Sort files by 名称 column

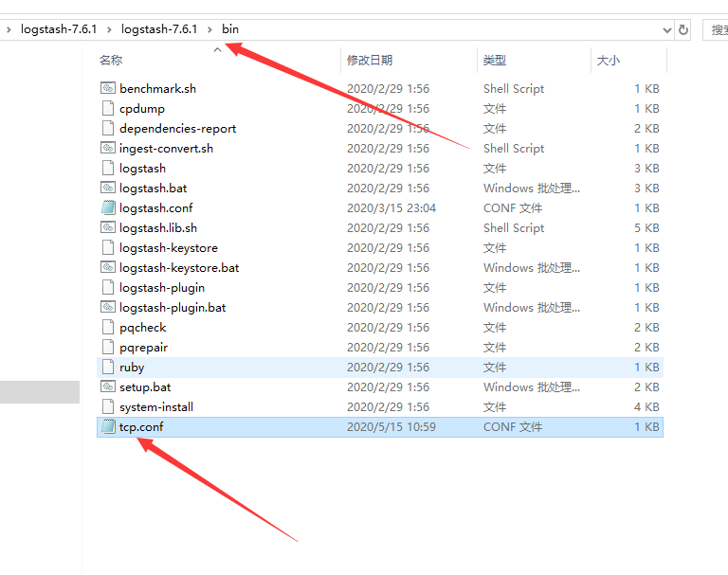click(111, 61)
